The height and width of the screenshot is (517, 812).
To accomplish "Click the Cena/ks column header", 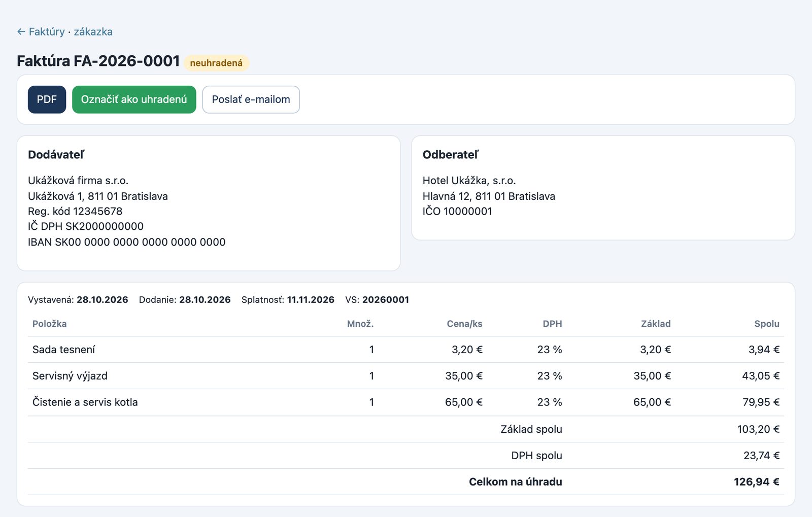I will [464, 324].
